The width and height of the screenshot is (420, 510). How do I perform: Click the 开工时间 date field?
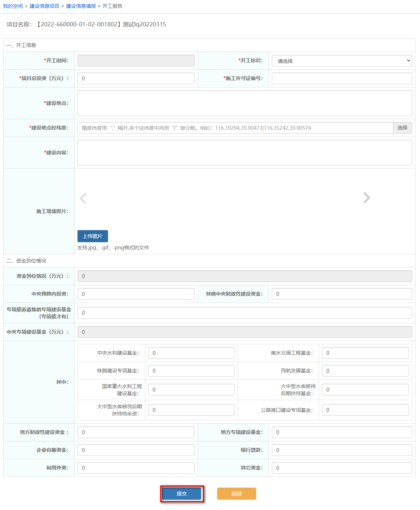(136, 61)
